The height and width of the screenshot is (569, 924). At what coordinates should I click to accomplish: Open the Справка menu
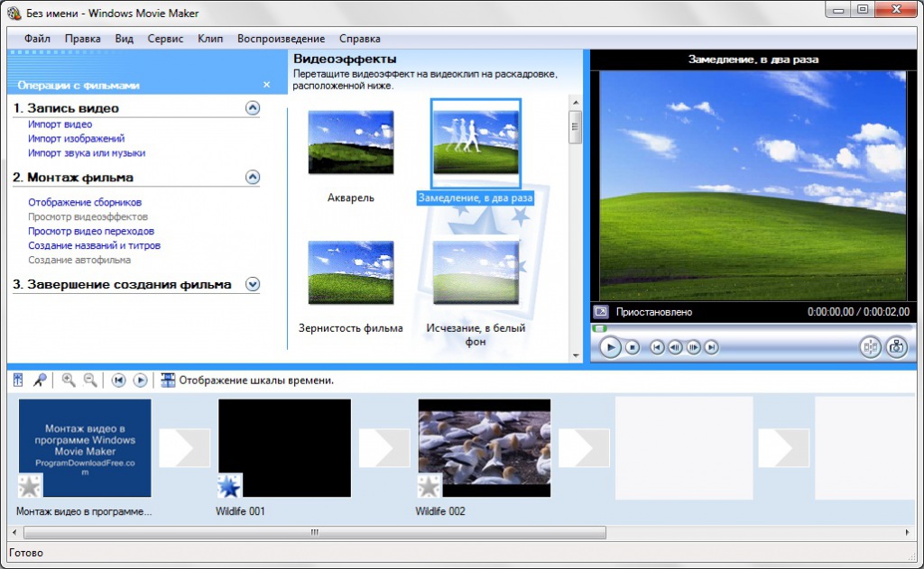coord(359,39)
